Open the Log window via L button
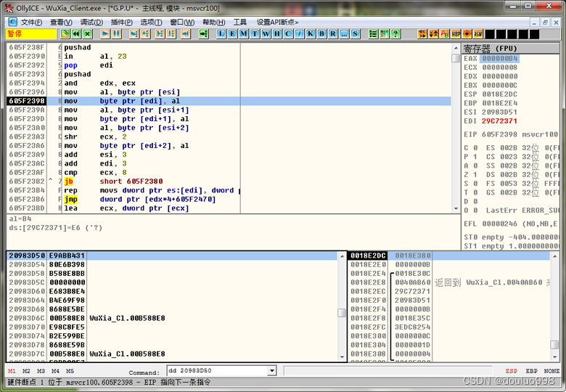This screenshot has width=566, height=392. click(x=221, y=34)
